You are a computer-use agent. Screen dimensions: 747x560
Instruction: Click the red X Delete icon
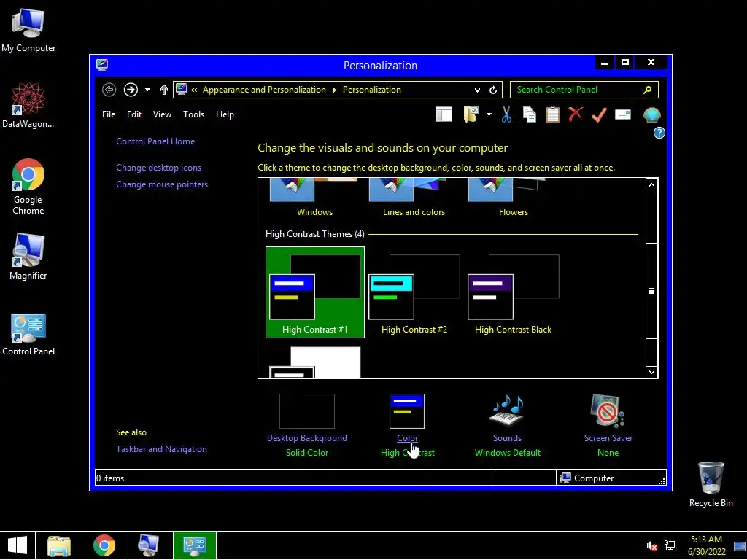(576, 114)
